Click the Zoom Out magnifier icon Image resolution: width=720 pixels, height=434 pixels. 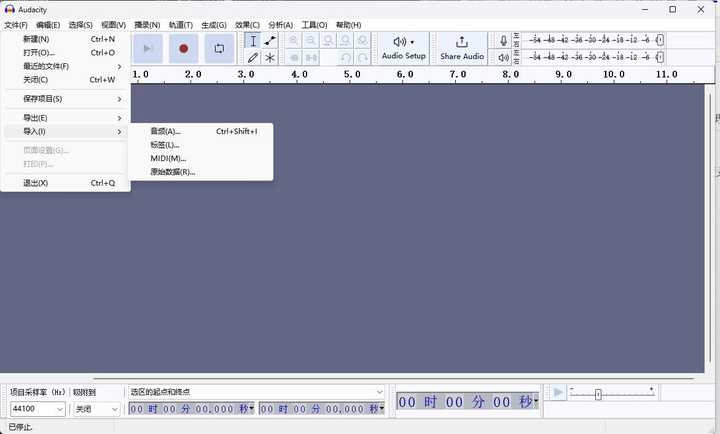pos(311,40)
